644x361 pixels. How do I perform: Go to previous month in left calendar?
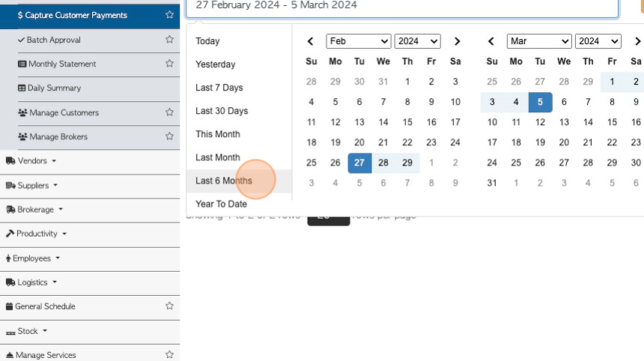311,41
